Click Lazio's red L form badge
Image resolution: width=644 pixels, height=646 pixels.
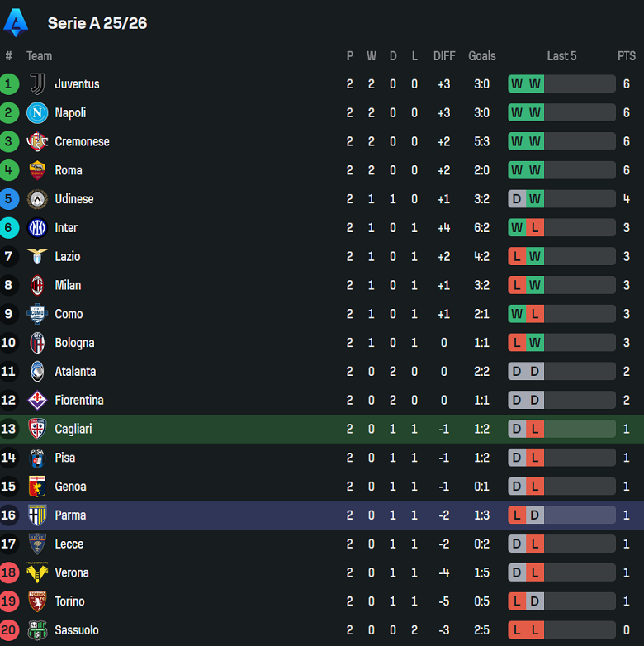pyautogui.click(x=517, y=257)
